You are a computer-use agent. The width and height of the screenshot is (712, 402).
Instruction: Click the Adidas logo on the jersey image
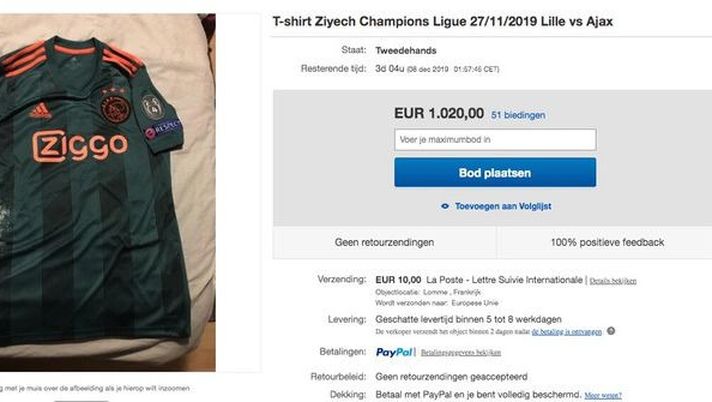(x=40, y=111)
